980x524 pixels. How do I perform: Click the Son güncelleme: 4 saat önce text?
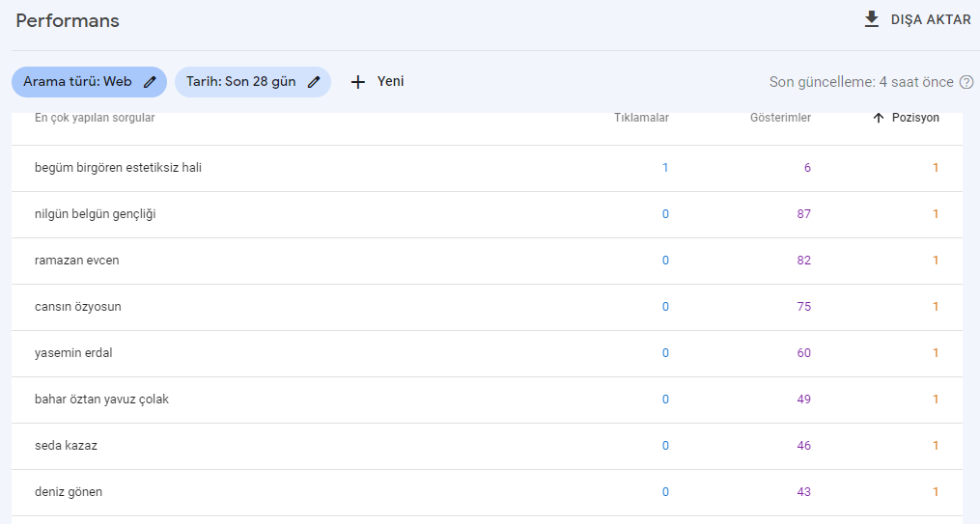click(x=861, y=82)
